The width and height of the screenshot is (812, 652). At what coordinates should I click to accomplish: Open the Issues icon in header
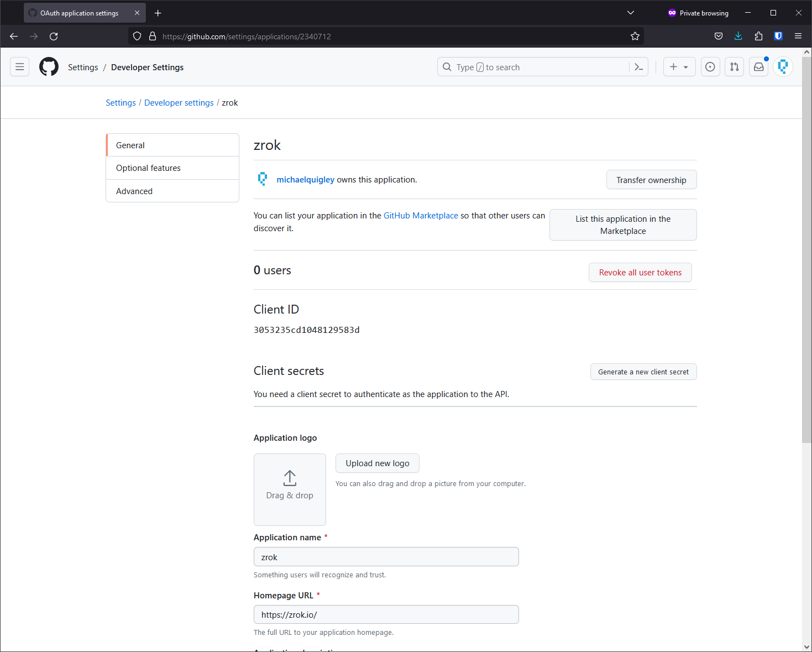[x=710, y=67]
